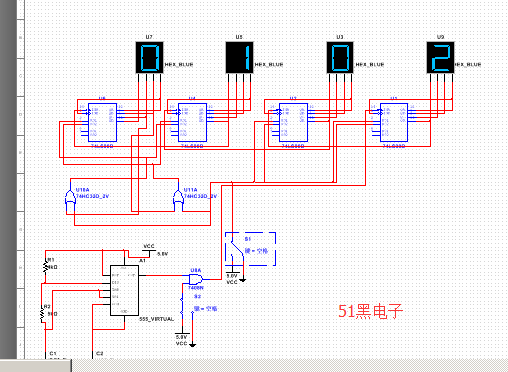Select the U11A OR gate

(x=178, y=198)
